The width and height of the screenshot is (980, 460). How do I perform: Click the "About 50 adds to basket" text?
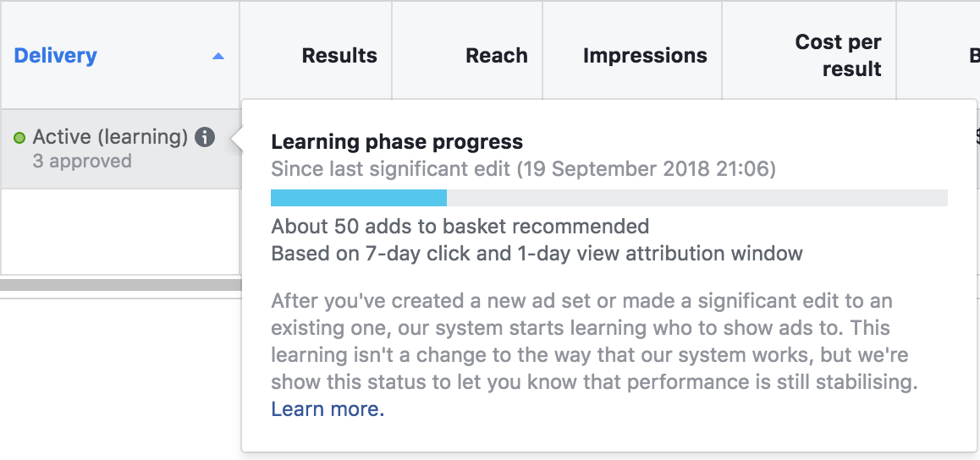[460, 227]
